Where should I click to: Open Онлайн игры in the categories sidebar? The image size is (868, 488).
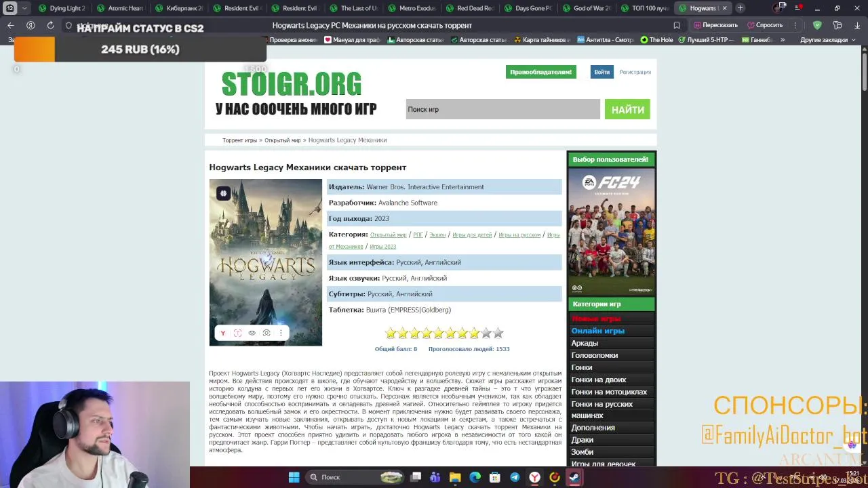pyautogui.click(x=598, y=331)
